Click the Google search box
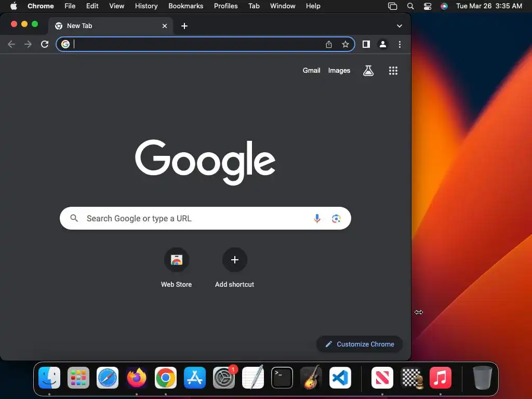This screenshot has height=399, width=532. 205,218
